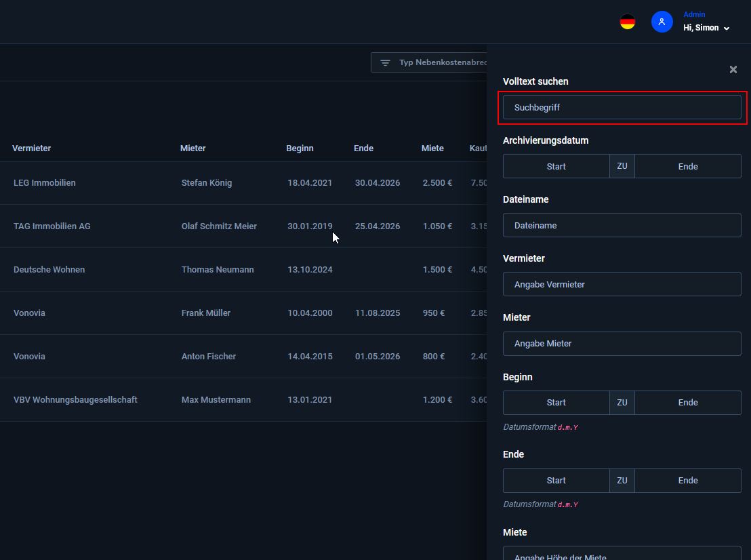This screenshot has height=560, width=751.
Task: Click rent value 2.500 €
Action: coord(437,182)
